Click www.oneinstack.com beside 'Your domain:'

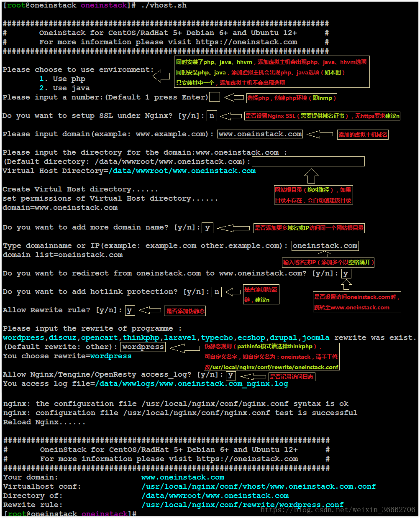click(x=183, y=477)
